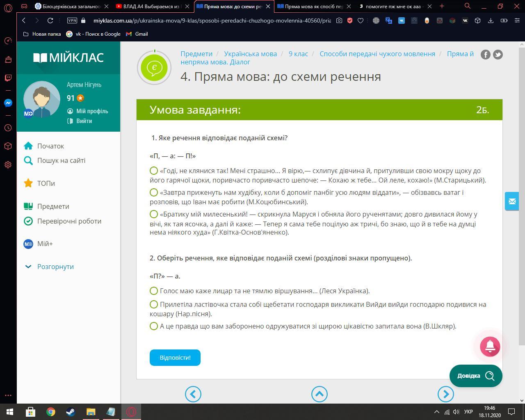Go to next task arrow button
Screen dimensions: 525x420
coord(446,394)
